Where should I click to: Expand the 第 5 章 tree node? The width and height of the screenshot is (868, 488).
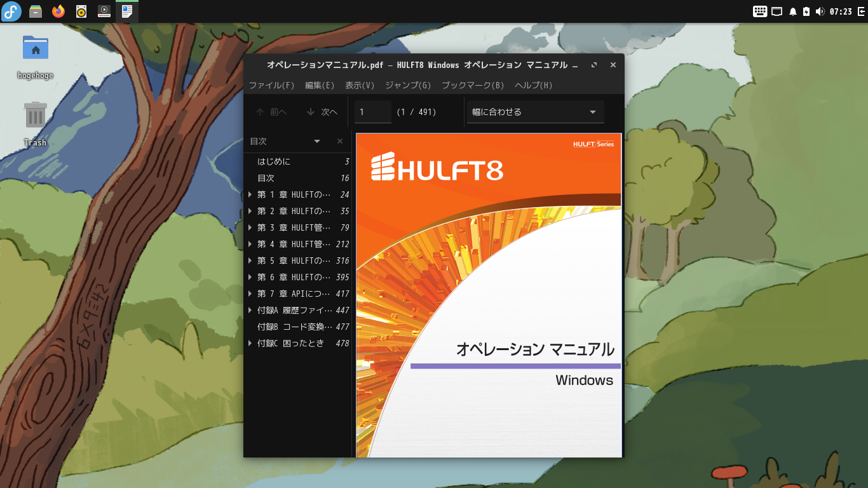coord(250,261)
